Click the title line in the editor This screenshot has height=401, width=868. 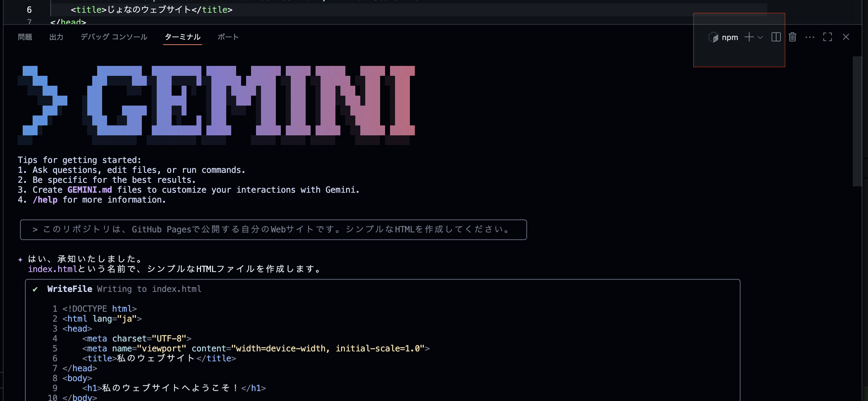[152, 10]
